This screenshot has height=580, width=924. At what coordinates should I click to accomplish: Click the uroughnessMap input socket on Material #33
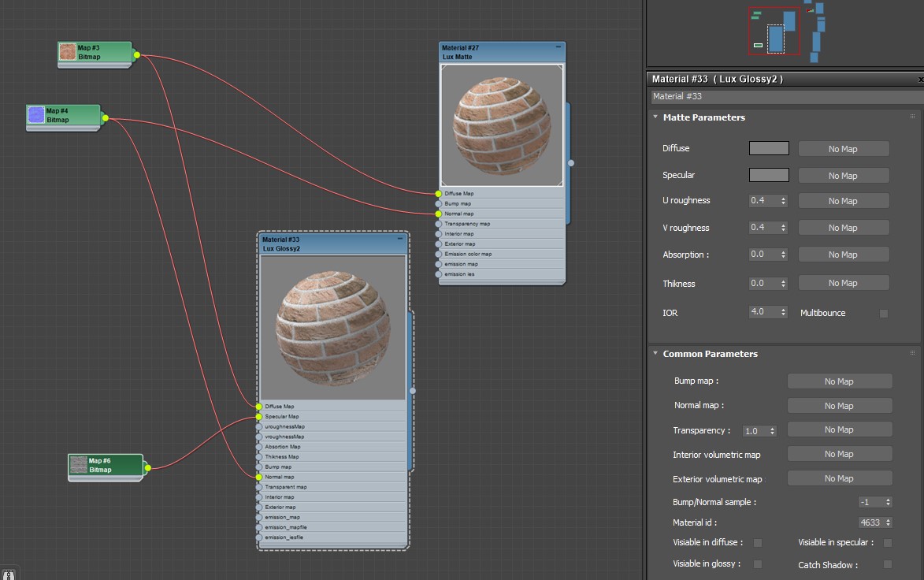click(259, 426)
